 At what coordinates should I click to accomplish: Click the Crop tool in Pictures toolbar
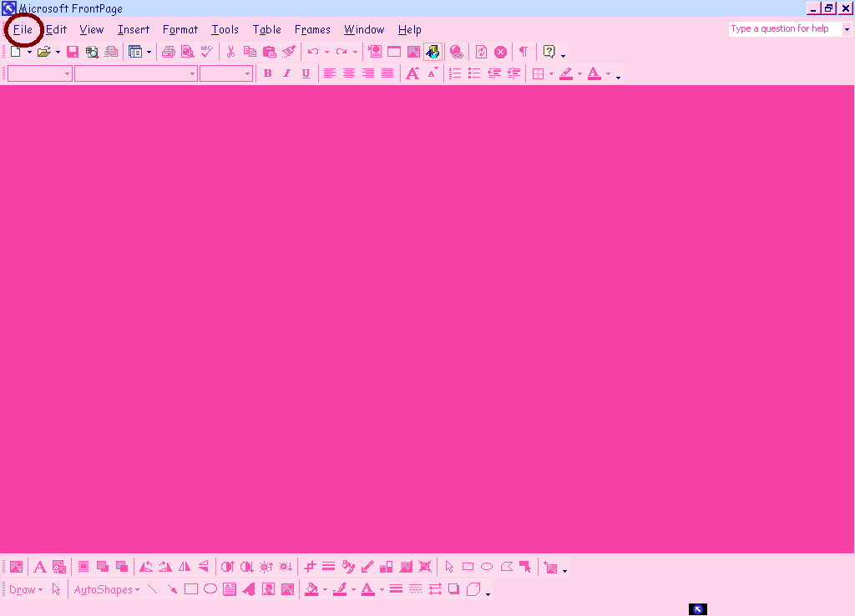(309, 567)
